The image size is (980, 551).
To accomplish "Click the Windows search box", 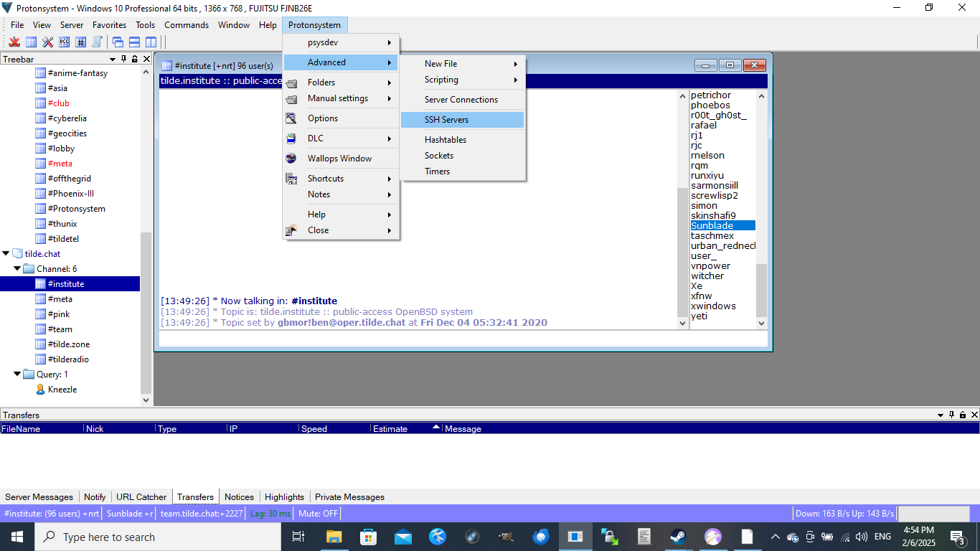I will (156, 537).
